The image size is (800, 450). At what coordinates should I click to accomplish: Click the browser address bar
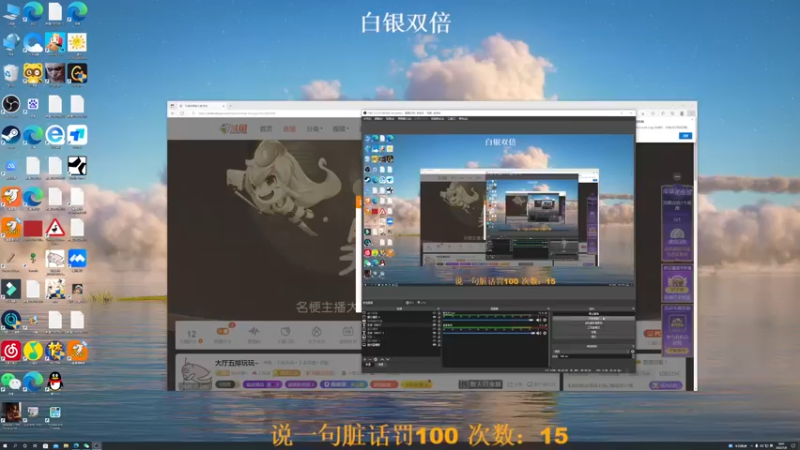click(x=276, y=113)
